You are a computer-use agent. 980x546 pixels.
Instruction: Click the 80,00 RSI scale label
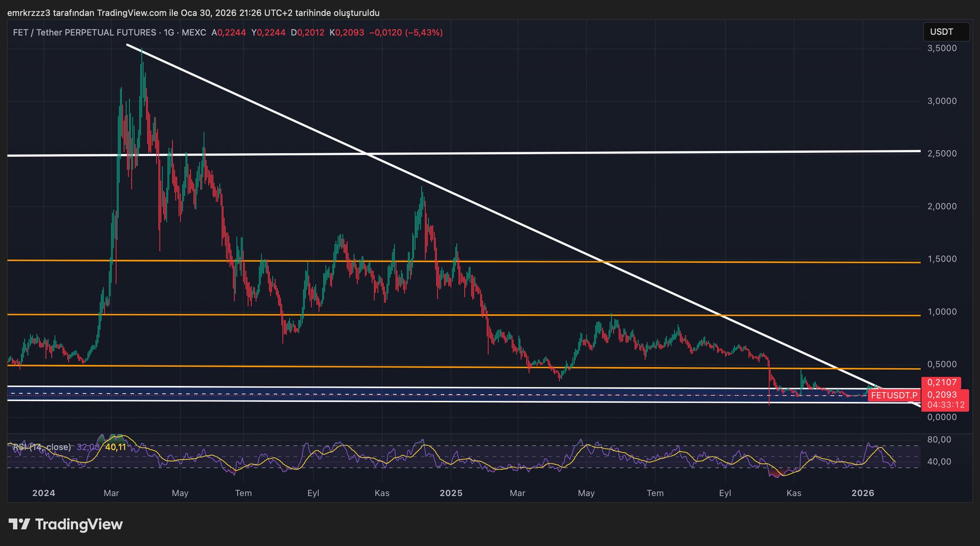pyautogui.click(x=939, y=439)
